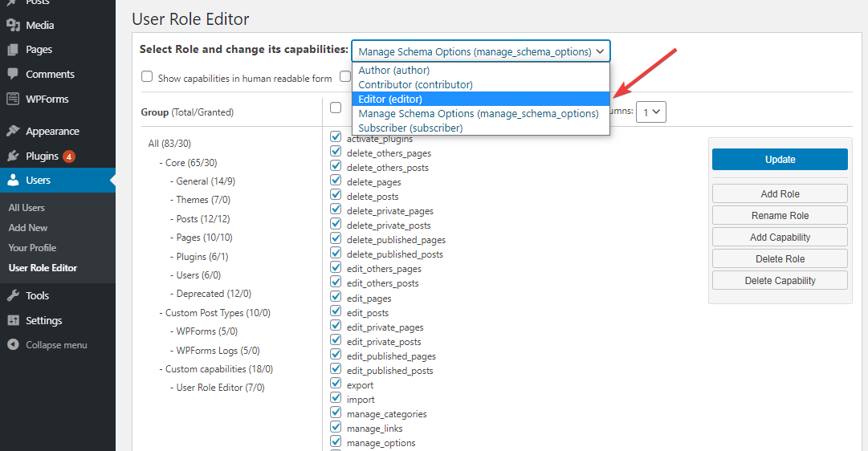Uncheck the export capability
868x451 pixels.
click(336, 383)
